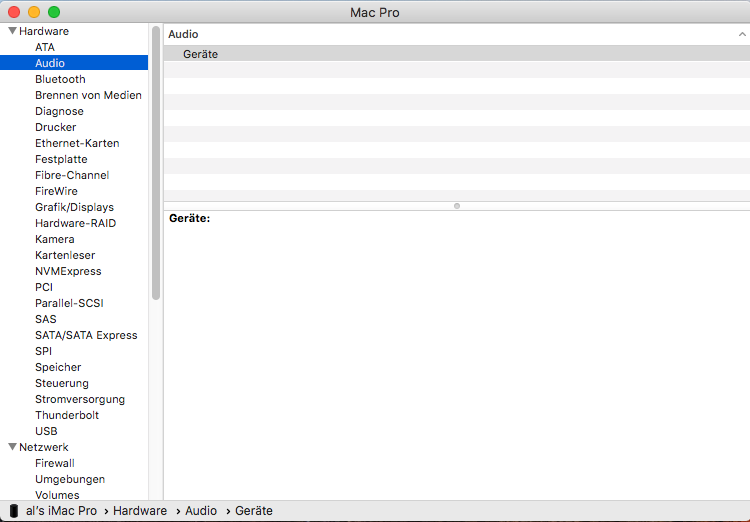Open the Diagnose entry
This screenshot has width=750, height=522.
pyautogui.click(x=59, y=111)
